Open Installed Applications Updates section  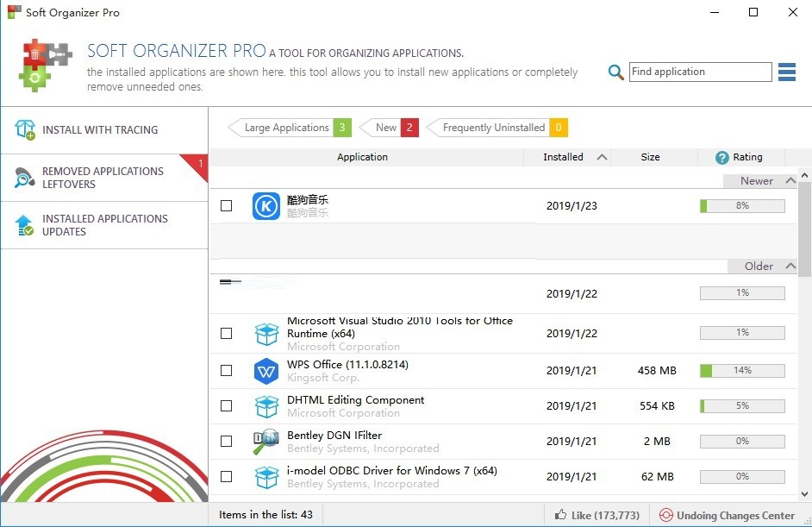(104, 225)
